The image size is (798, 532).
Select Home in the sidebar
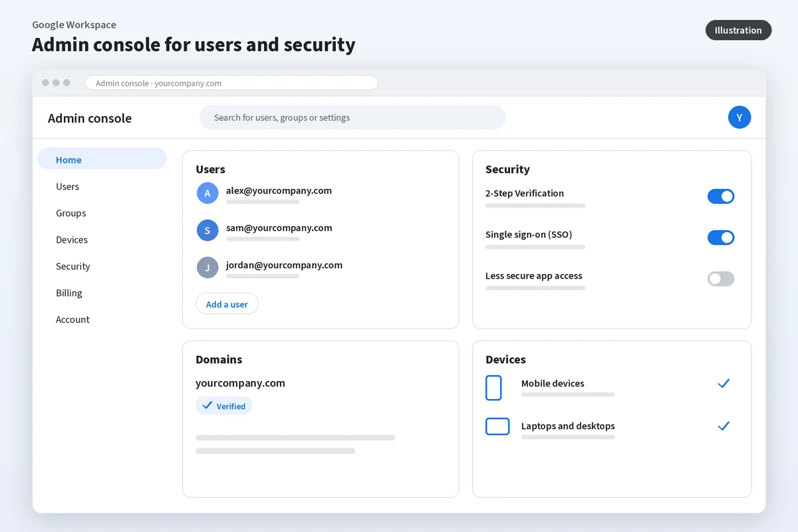coord(102,160)
